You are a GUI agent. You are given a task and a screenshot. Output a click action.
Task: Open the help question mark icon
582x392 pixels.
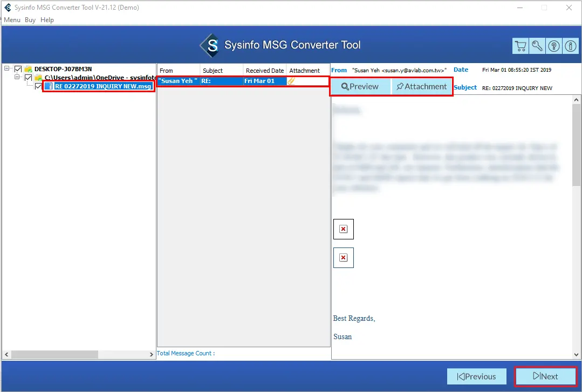554,46
